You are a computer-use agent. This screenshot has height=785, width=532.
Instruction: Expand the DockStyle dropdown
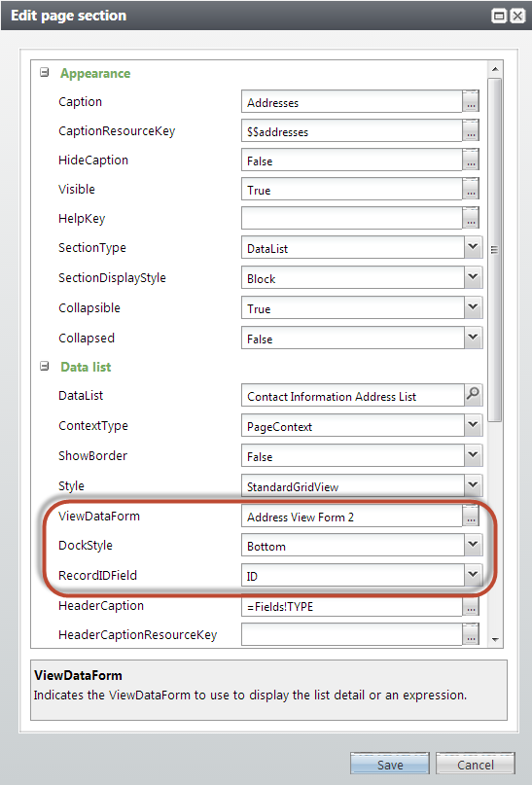(x=473, y=545)
